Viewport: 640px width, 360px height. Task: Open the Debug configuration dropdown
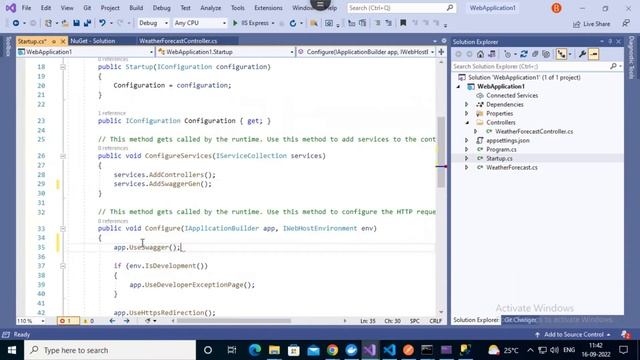(153, 23)
